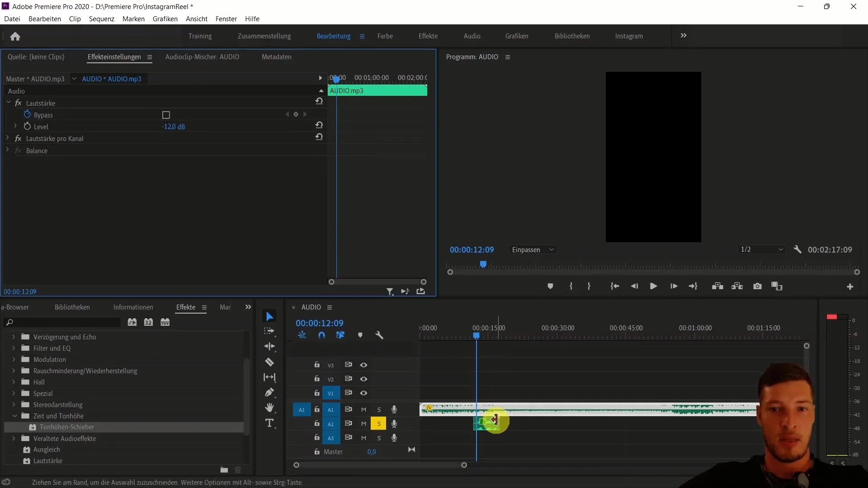This screenshot has width=868, height=488.
Task: Reset the Lautstärke effect
Action: pyautogui.click(x=319, y=101)
